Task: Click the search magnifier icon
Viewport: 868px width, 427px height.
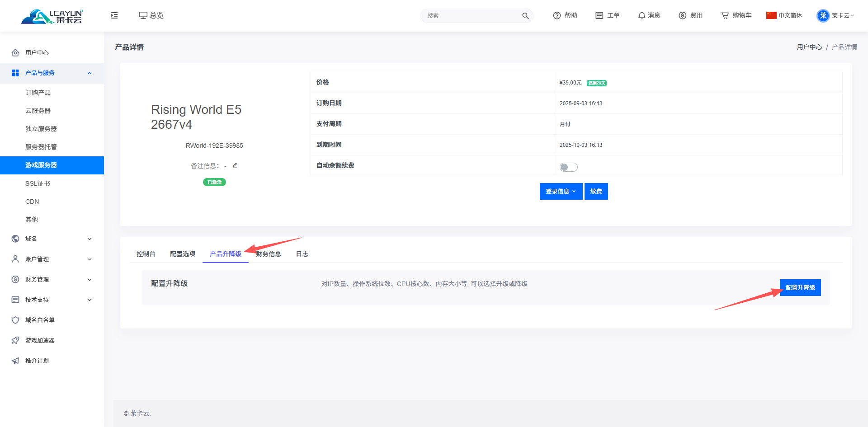Action: 525,16
